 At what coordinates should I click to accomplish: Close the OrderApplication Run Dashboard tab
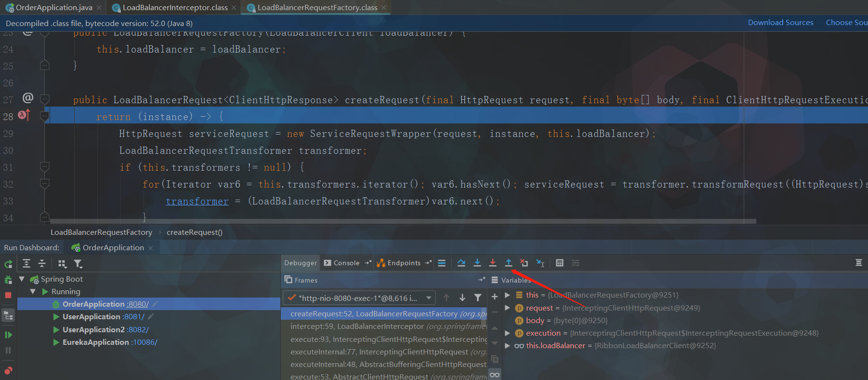point(151,248)
